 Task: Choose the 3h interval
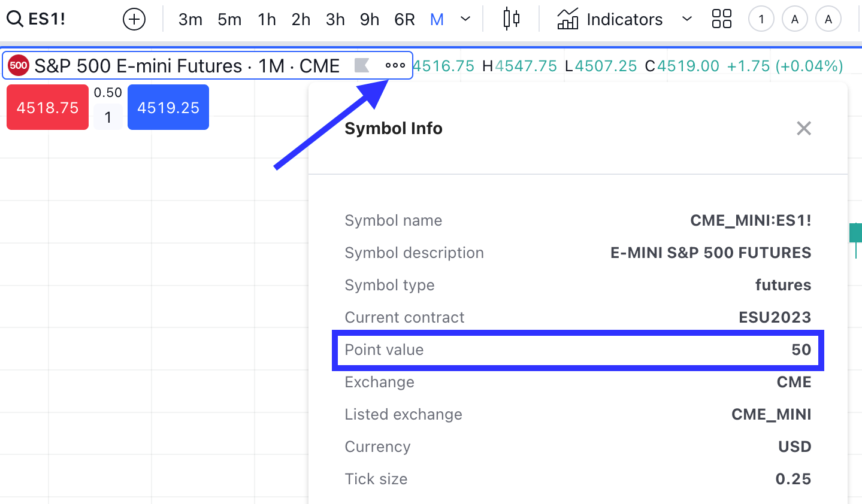335,20
